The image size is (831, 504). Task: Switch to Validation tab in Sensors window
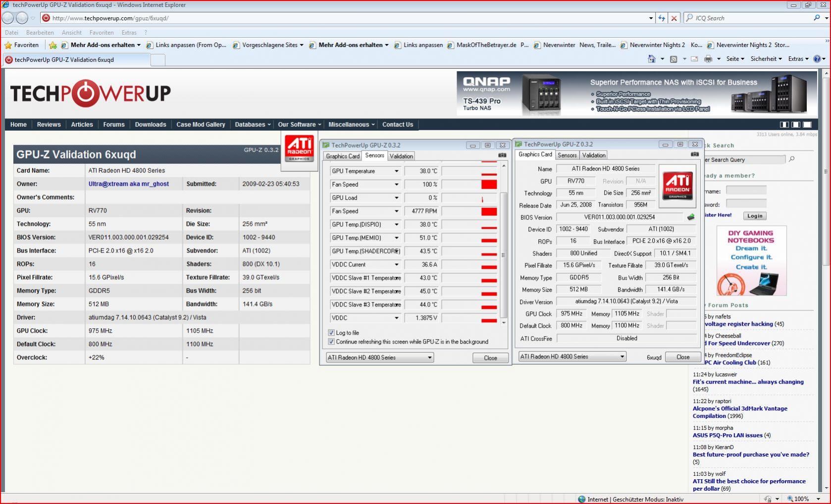tap(401, 156)
